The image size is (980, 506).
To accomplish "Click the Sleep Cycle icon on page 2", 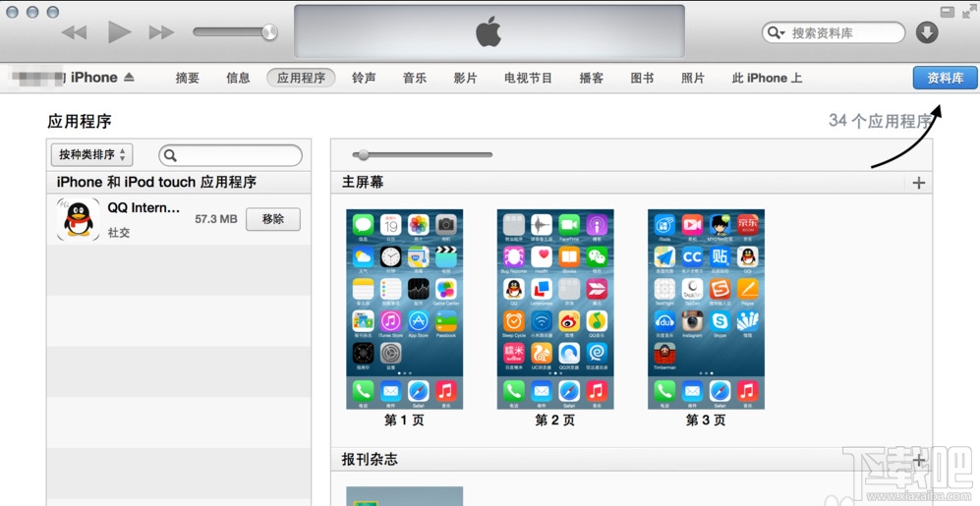I will (x=514, y=321).
